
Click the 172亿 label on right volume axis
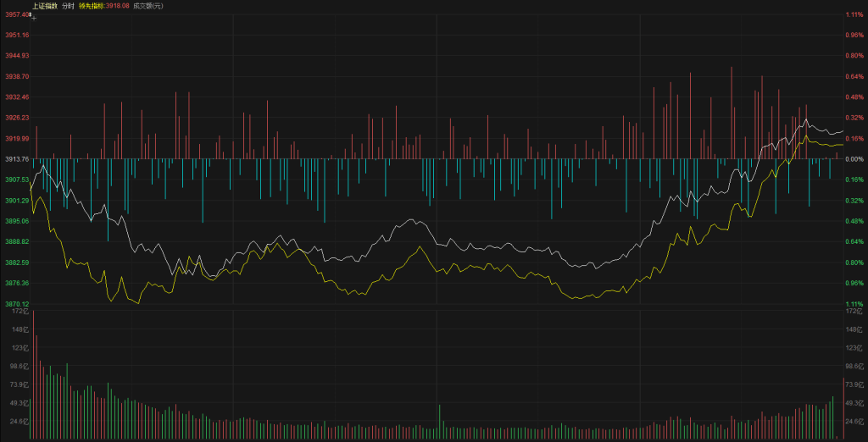pyautogui.click(x=853, y=312)
